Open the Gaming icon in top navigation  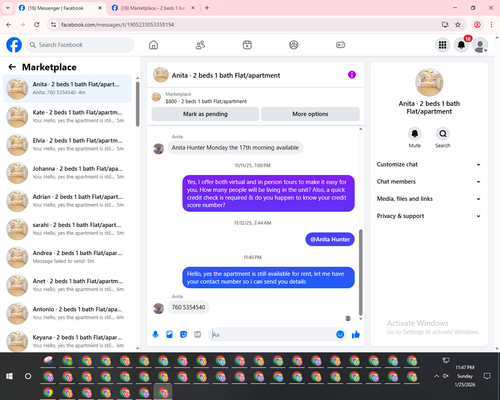point(340,45)
